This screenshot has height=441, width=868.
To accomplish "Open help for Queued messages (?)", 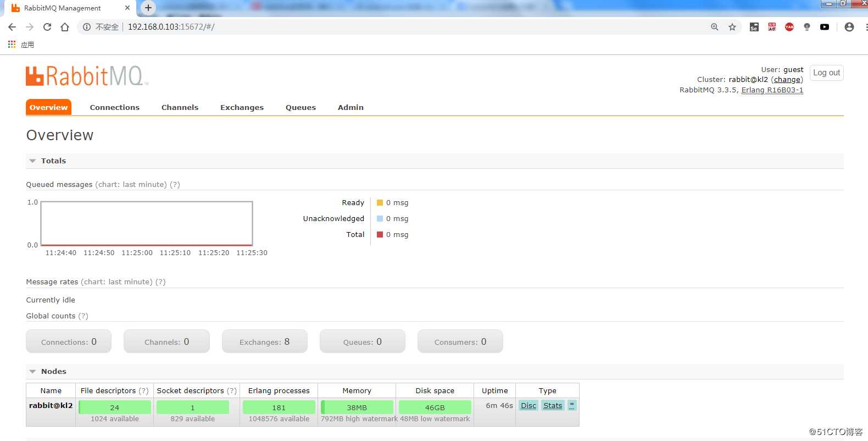I will (x=175, y=184).
